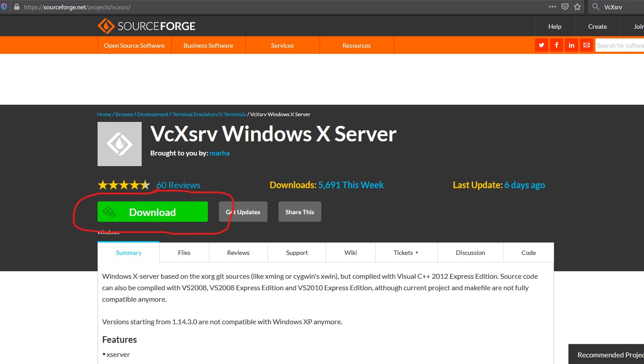
Task: Click the Join link in header
Action: pos(638,27)
